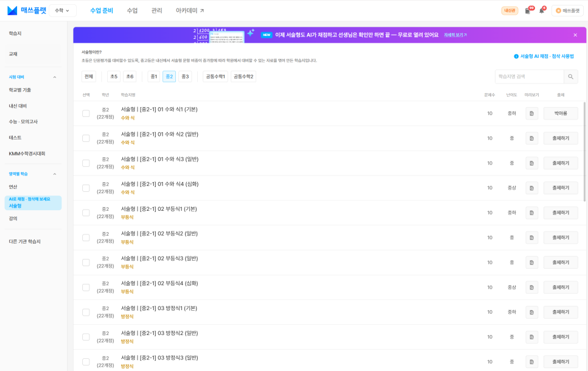Image resolution: width=588 pixels, height=371 pixels.
Task: Preview worksheet 02 부등식2 (일반)
Action: tap(532, 238)
